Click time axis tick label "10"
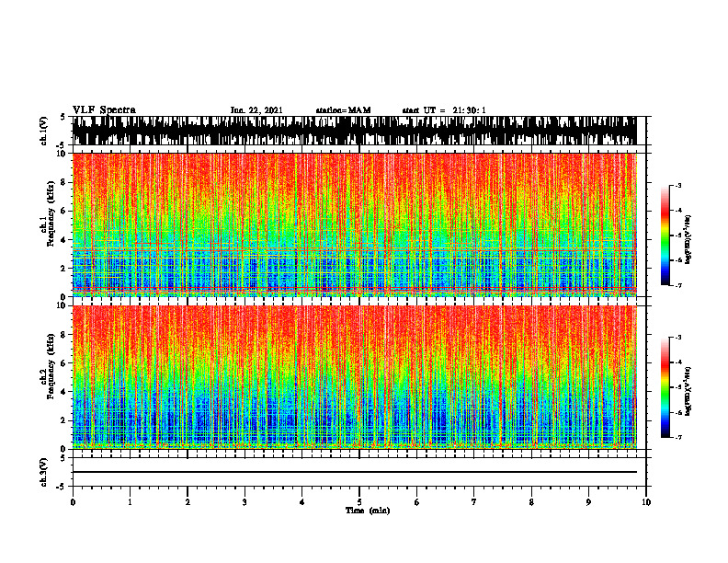This screenshot has height=563, width=728. pyautogui.click(x=646, y=502)
